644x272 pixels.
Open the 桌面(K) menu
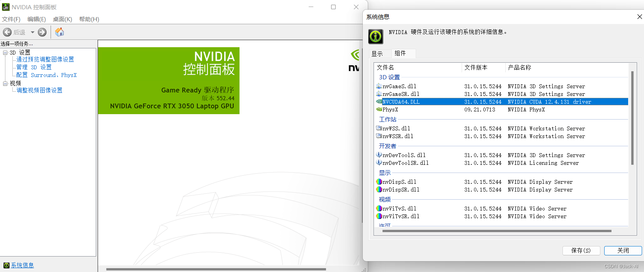coord(63,19)
